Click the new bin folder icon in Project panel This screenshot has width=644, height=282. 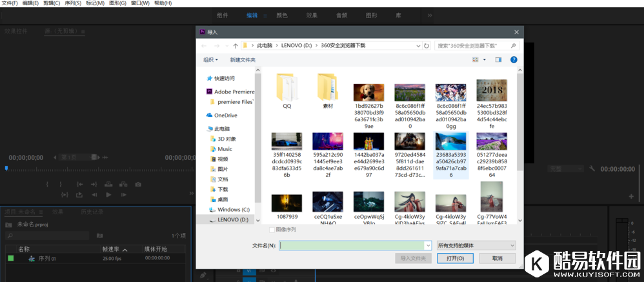[99, 236]
